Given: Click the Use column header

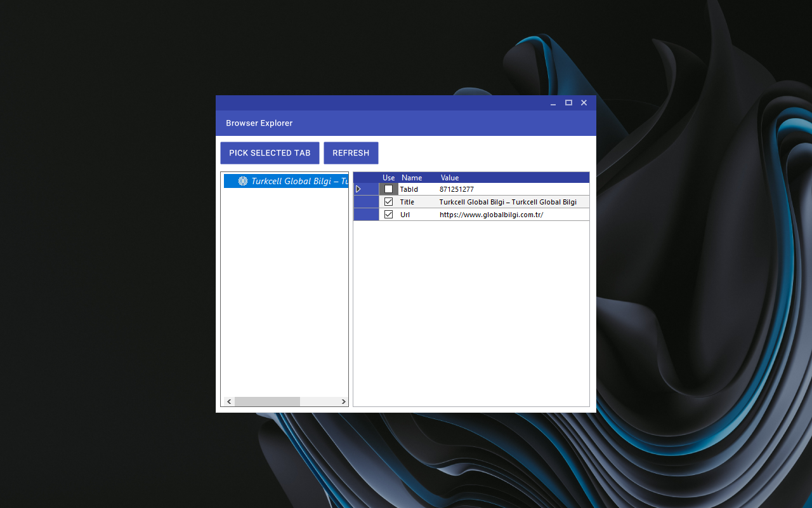Looking at the screenshot, I should click(x=388, y=178).
